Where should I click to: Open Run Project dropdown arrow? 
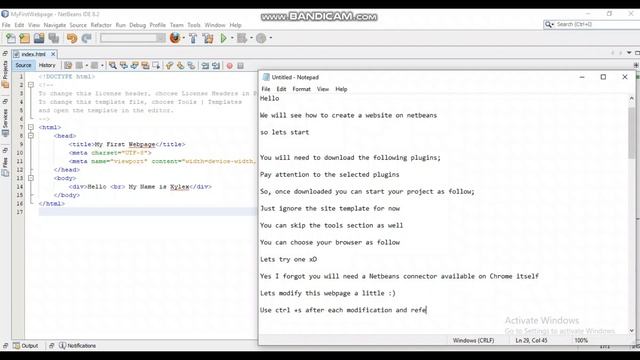coord(232,38)
